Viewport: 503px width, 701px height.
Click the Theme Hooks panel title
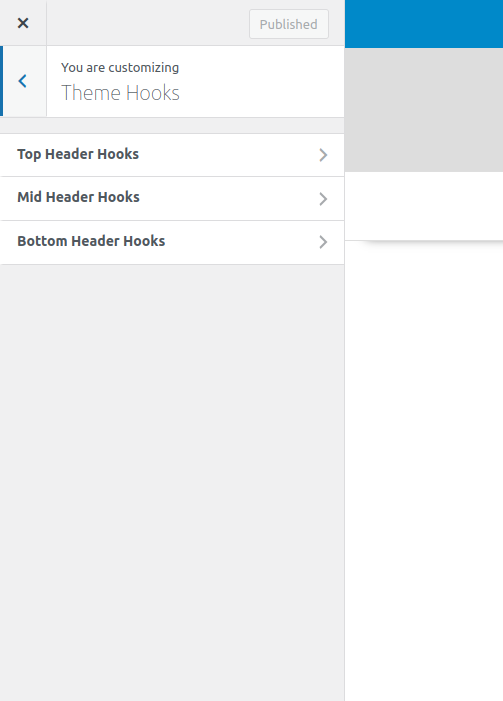pyautogui.click(x=120, y=93)
